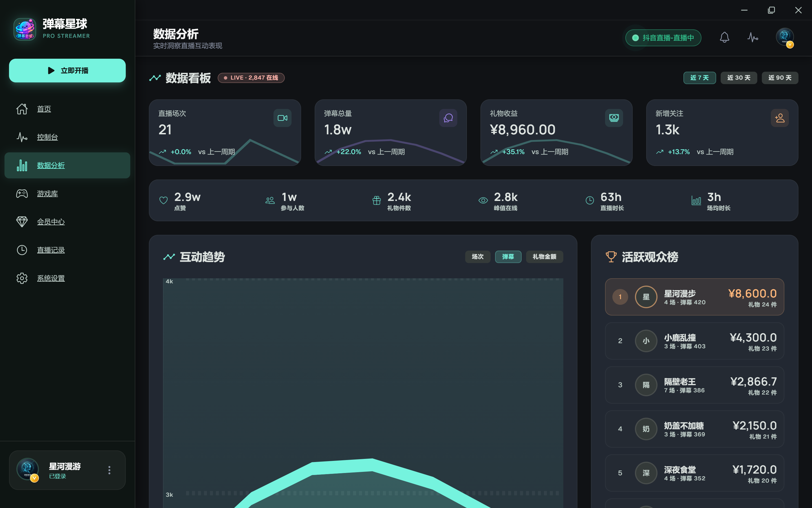The height and width of the screenshot is (508, 812).
Task: Open 游戏库 in sidebar
Action: (x=67, y=194)
